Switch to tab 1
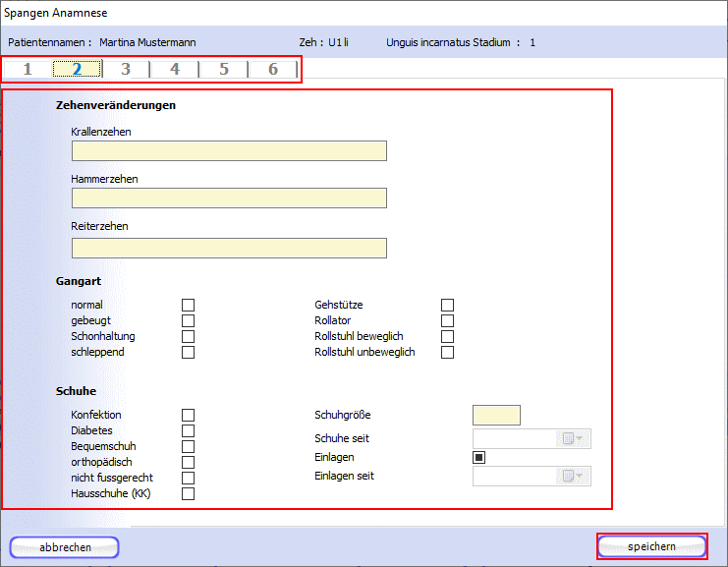This screenshot has height=567, width=728. pyautogui.click(x=28, y=69)
